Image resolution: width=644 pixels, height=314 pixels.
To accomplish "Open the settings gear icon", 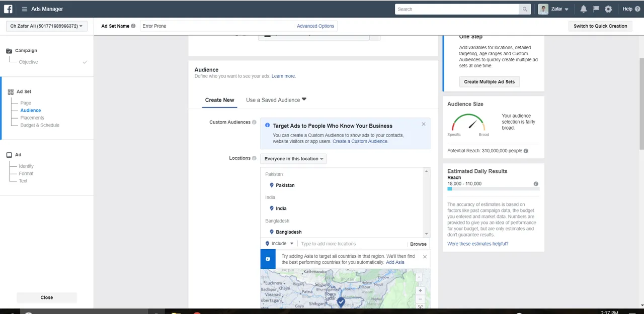I will tap(608, 9).
